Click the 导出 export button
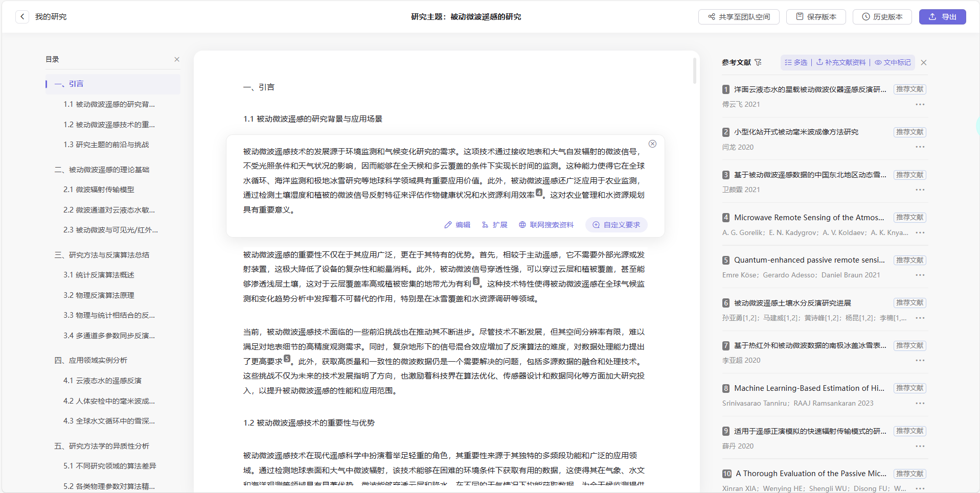The width and height of the screenshot is (980, 493). (942, 17)
